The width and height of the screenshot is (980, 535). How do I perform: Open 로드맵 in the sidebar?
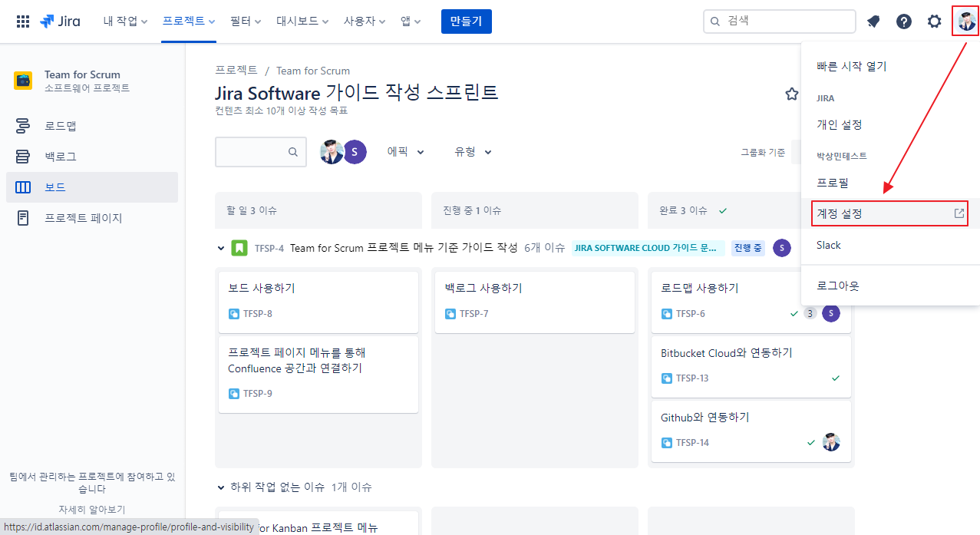pos(92,126)
